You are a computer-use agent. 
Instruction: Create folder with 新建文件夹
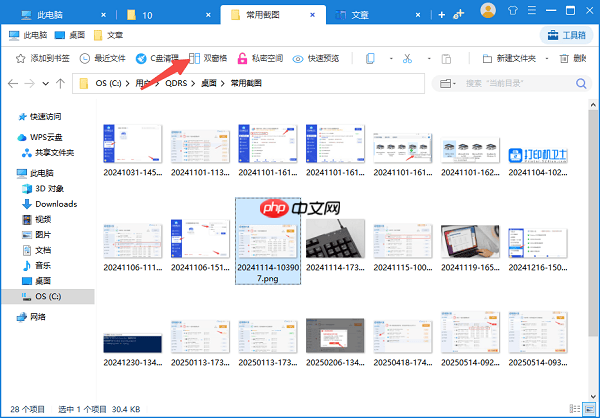[x=509, y=59]
